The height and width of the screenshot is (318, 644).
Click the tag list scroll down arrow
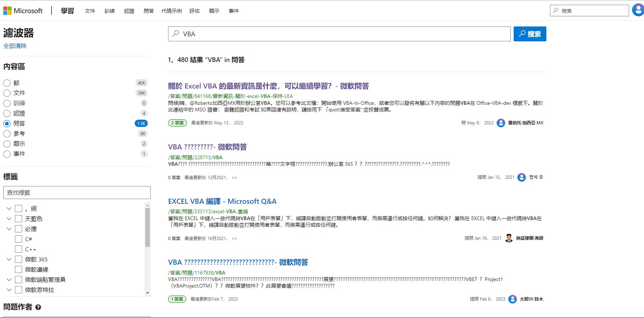pyautogui.click(x=147, y=293)
